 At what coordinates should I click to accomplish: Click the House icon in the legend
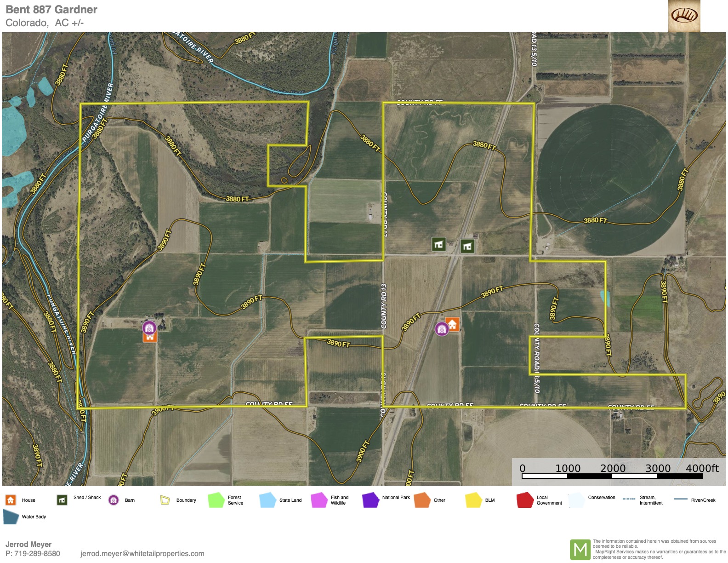coord(11,500)
